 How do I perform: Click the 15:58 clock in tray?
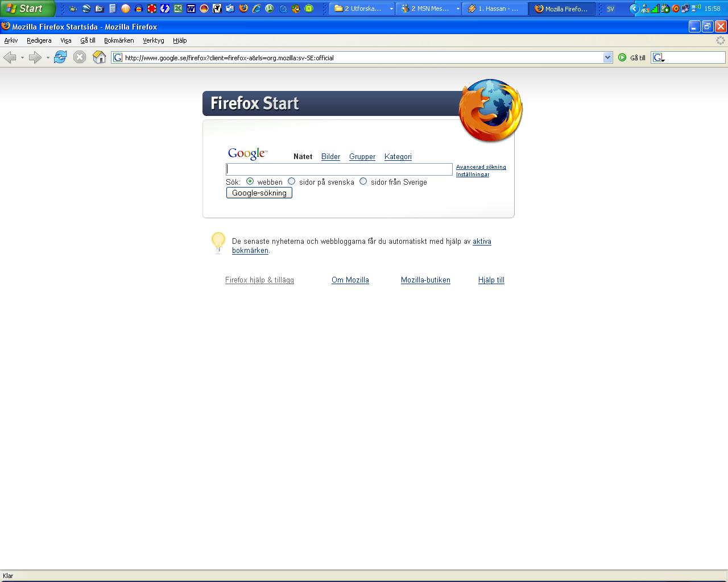click(x=712, y=9)
